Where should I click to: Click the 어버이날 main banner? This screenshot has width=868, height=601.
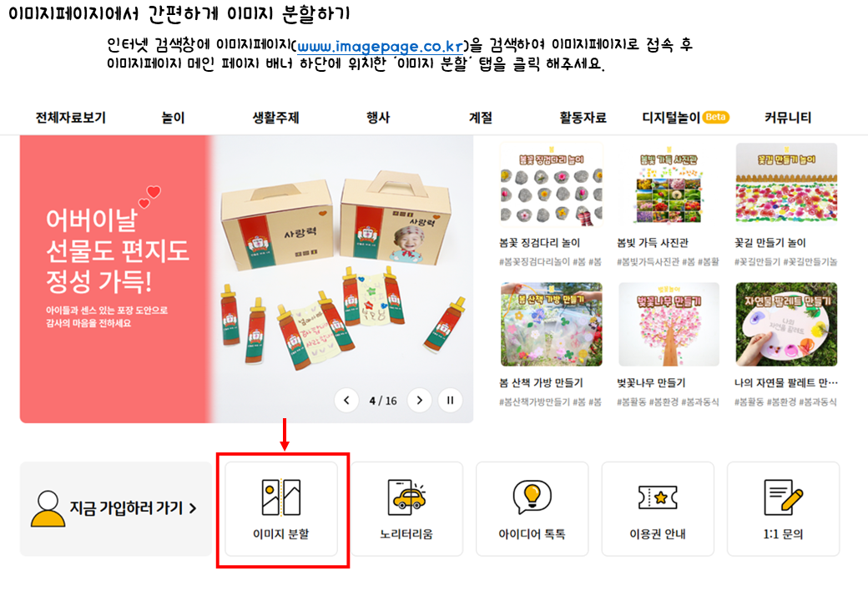[246, 279]
